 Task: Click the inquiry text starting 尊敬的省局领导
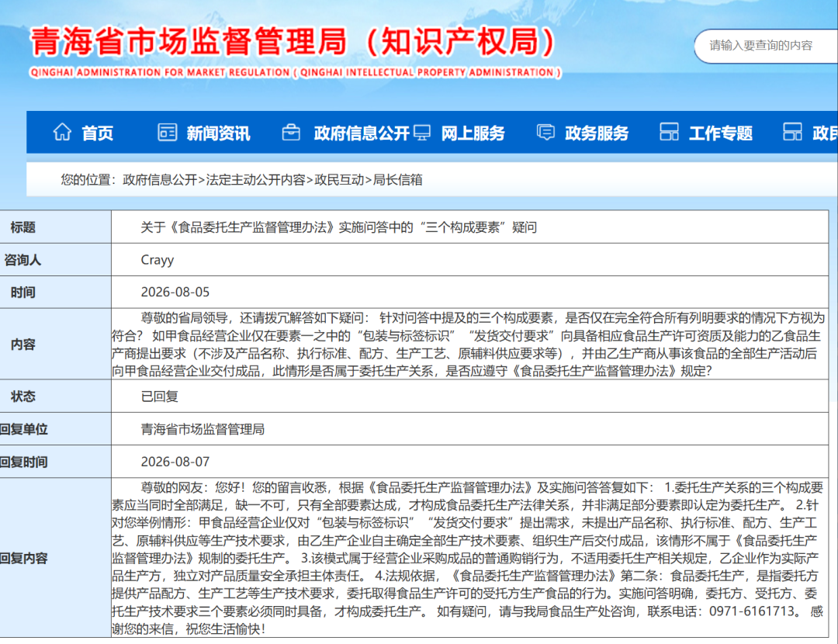[469, 345]
